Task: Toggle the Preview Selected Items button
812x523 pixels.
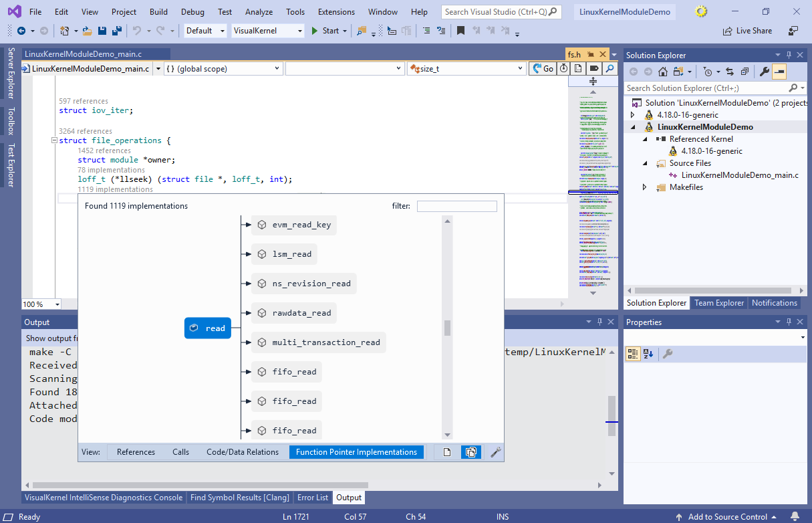Action: (x=779, y=72)
